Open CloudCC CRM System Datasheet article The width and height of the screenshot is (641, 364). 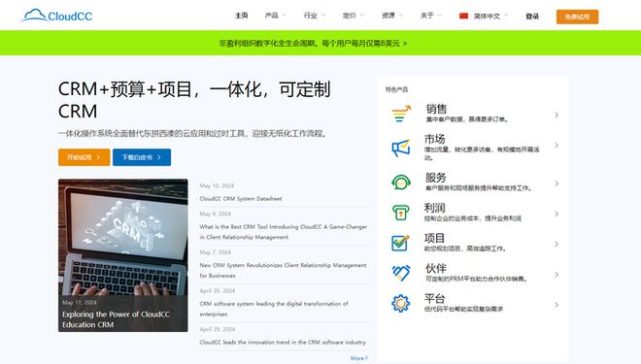click(241, 199)
